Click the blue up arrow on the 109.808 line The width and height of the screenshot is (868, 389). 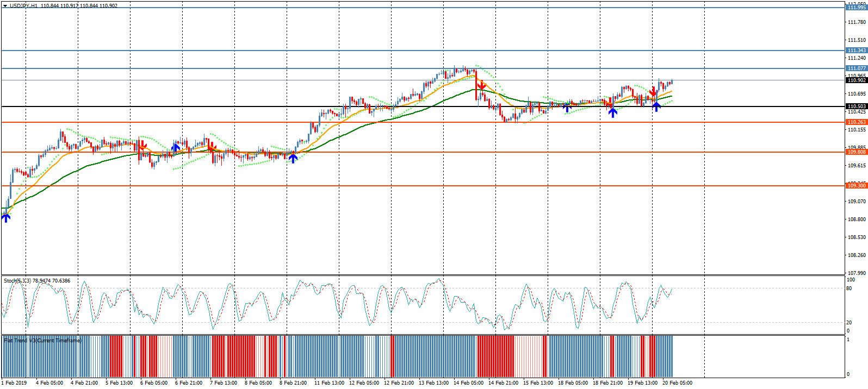coord(293,158)
